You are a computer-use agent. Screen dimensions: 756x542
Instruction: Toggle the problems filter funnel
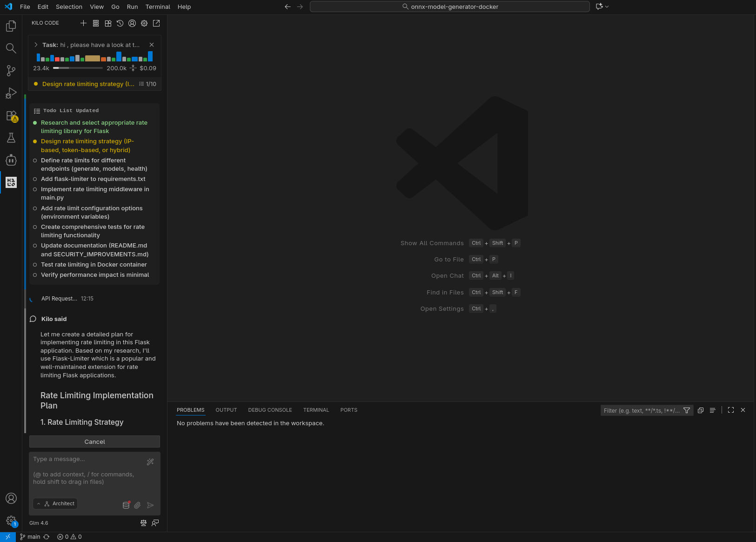[687, 410]
